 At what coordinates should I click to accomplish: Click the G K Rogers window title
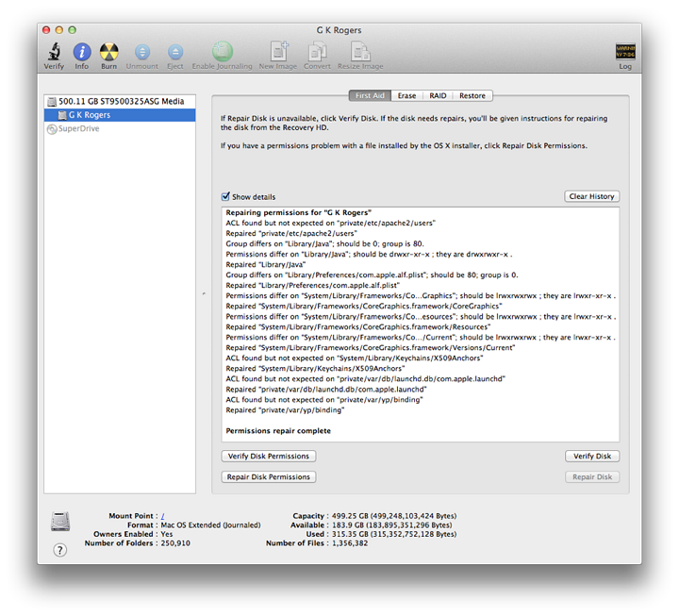coord(339,30)
